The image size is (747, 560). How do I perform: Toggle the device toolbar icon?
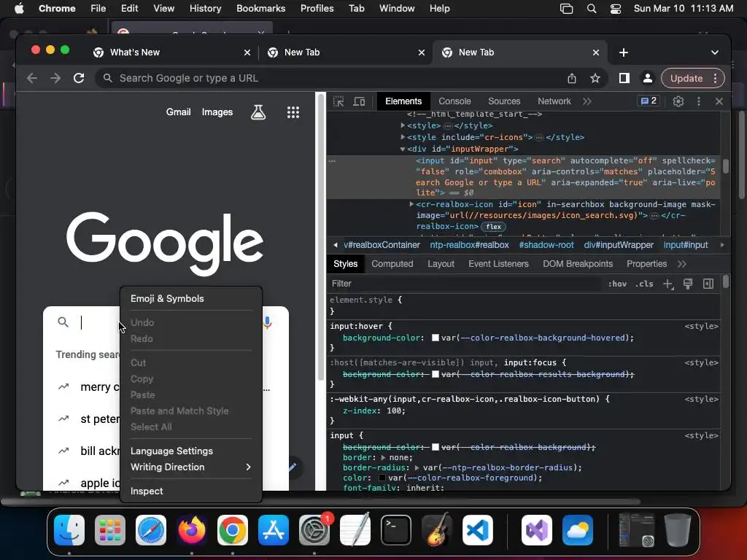(x=359, y=101)
